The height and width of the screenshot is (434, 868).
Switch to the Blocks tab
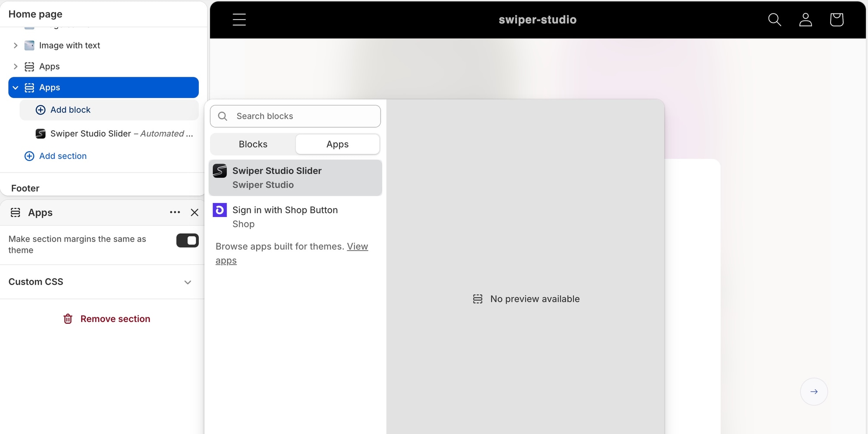[253, 144]
